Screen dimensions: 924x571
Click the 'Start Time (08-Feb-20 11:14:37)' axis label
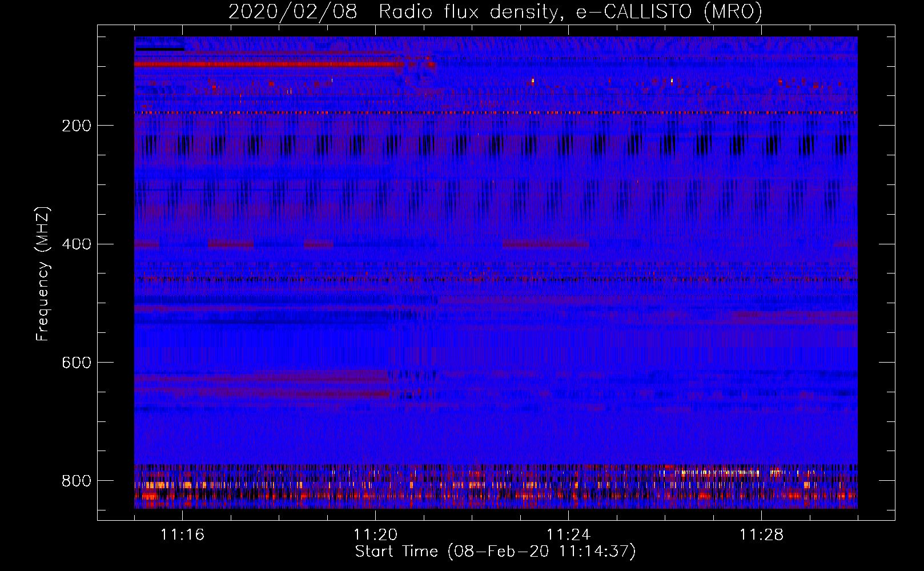[495, 552]
